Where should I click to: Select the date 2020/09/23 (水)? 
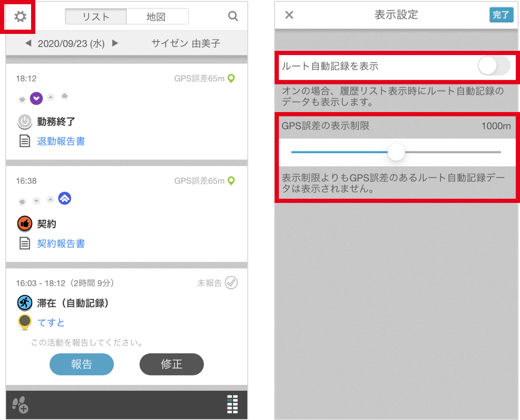click(x=71, y=43)
